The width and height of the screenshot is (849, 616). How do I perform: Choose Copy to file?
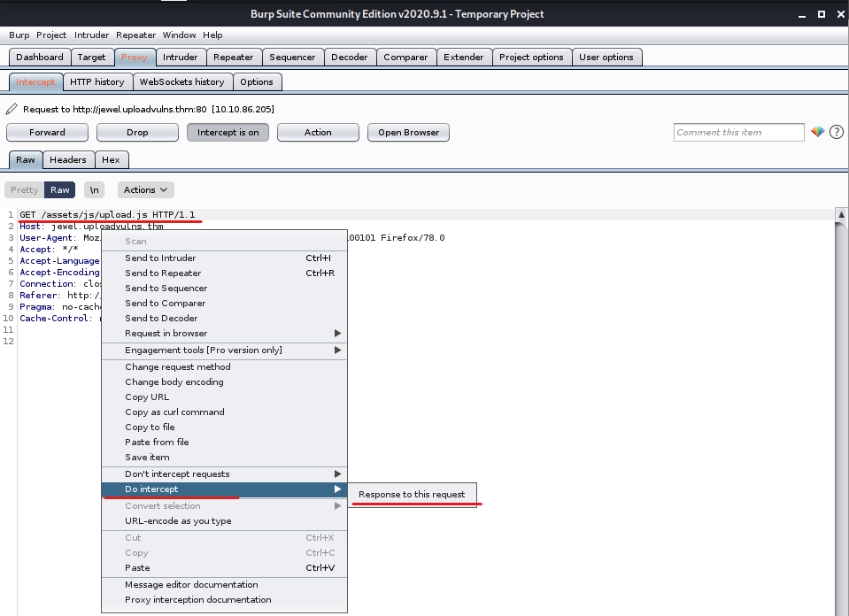click(x=224, y=427)
